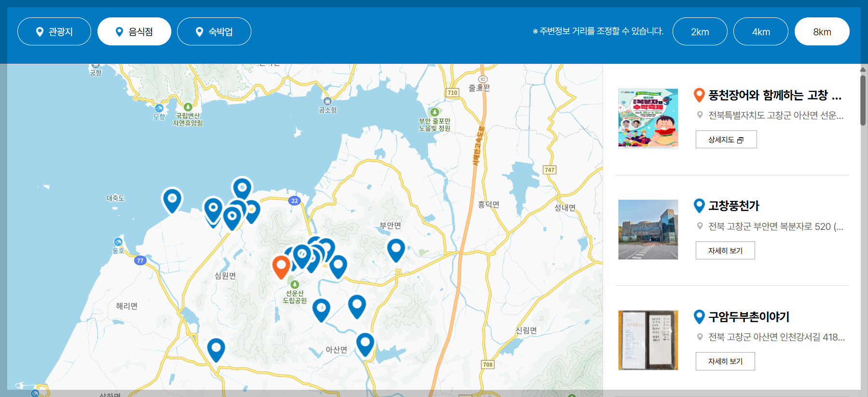
Task: Set nearby distance to 4km
Action: click(761, 31)
